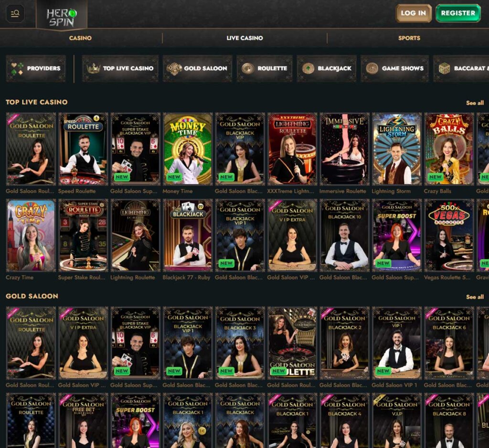
Task: Select the Game Shows category icon
Action: pyautogui.click(x=371, y=68)
